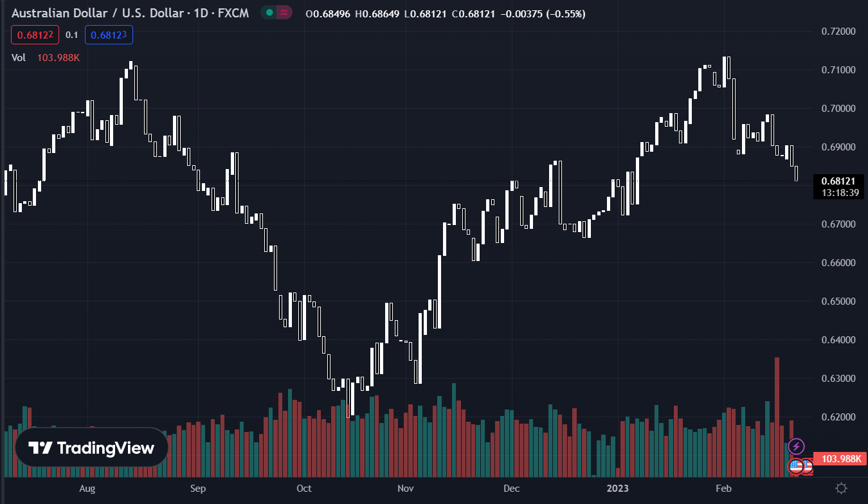The width and height of the screenshot is (868, 504).
Task: Click the Oct label on time axis
Action: tap(304, 489)
